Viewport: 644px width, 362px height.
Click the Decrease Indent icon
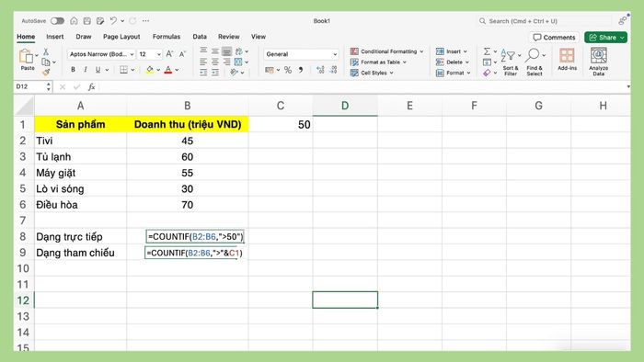pos(203,73)
